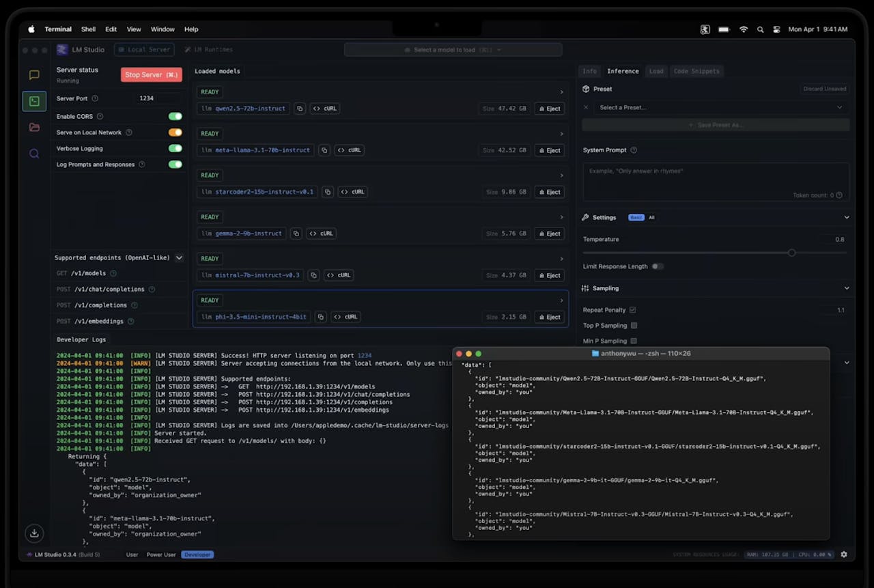The image size is (874, 588).
Task: Eject the phi-3.5-mini-instruct-4bit model
Action: pyautogui.click(x=549, y=317)
